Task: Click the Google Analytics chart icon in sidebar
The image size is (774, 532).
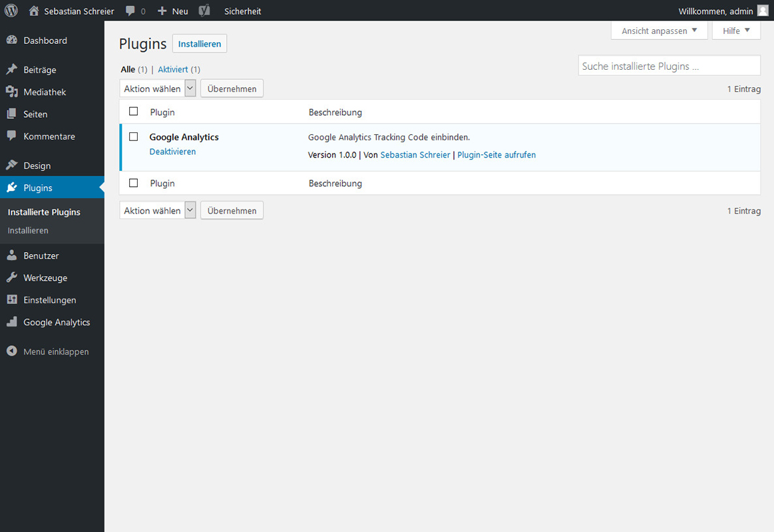Action: (11, 323)
